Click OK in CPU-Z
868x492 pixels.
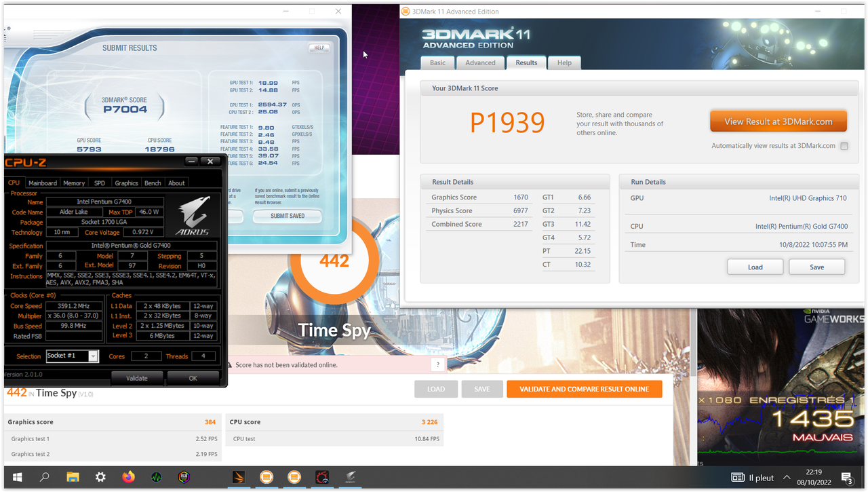tap(193, 378)
